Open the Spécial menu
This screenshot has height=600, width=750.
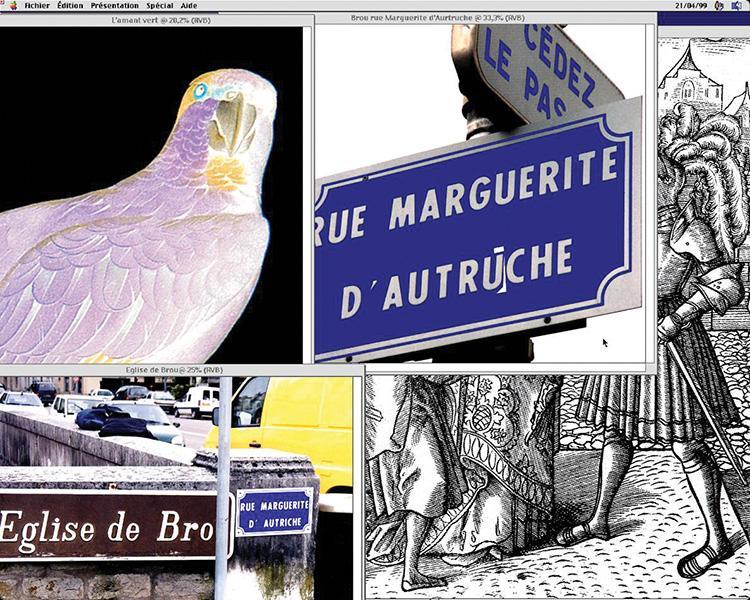pyautogui.click(x=159, y=5)
